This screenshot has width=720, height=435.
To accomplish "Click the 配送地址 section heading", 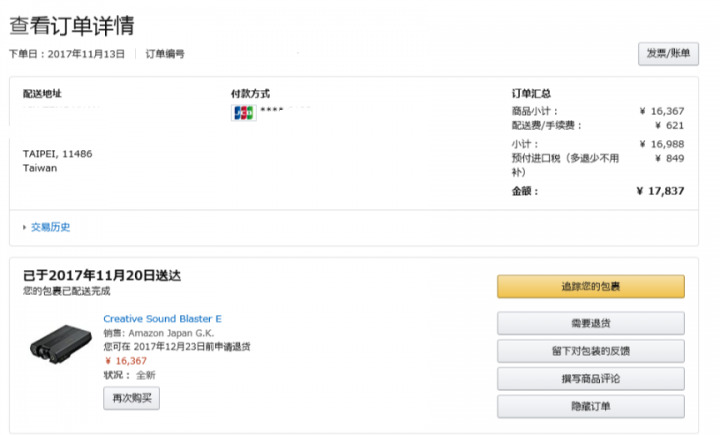I will click(42, 93).
